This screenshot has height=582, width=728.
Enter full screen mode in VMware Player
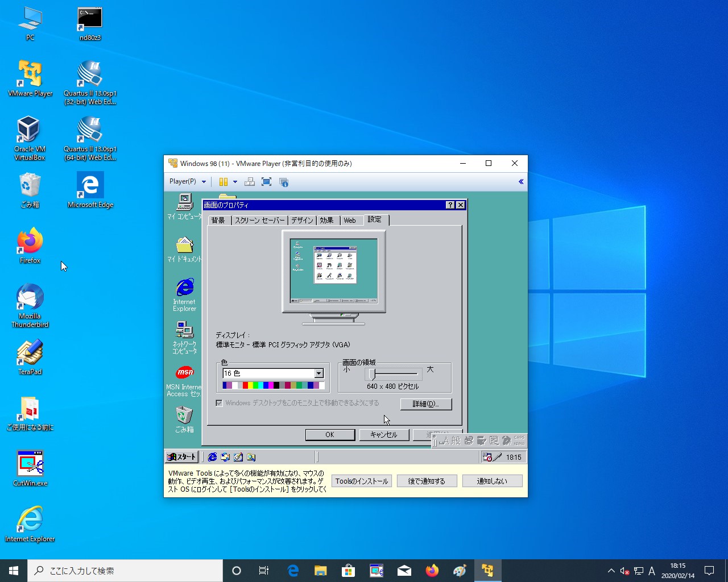(266, 182)
